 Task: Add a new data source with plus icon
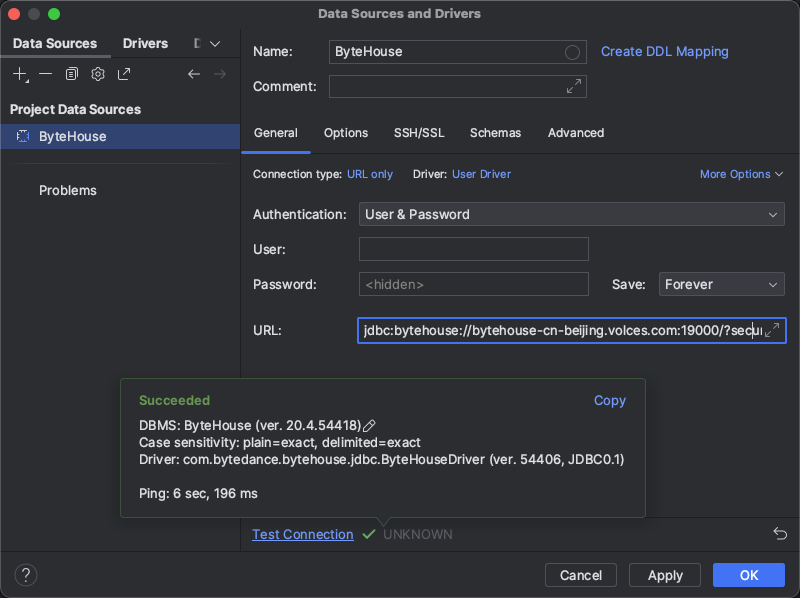click(x=20, y=74)
